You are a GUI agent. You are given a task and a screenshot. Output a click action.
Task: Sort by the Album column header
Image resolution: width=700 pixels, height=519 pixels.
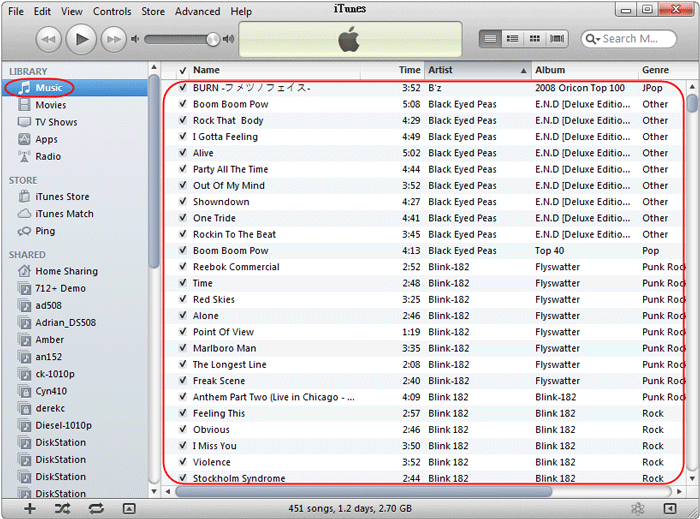(585, 70)
